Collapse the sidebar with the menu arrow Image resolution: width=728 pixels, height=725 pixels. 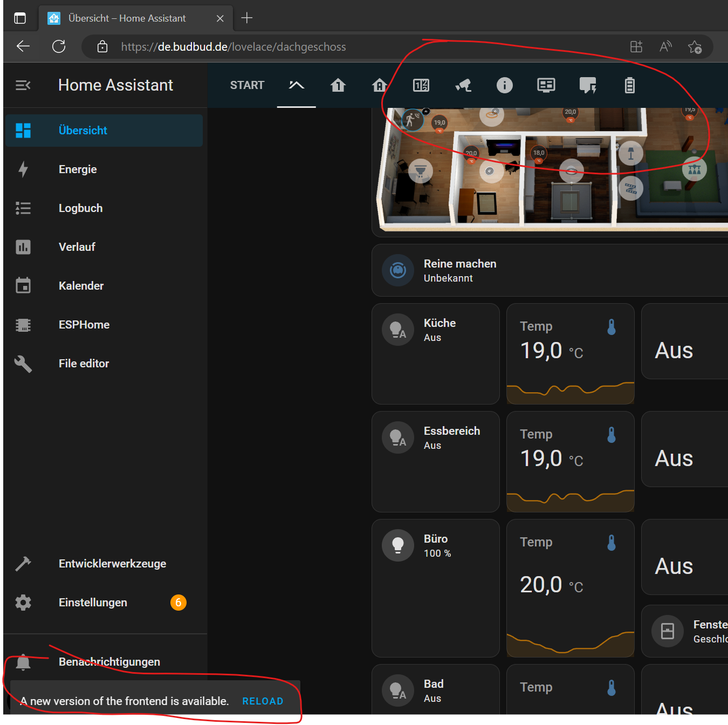coord(23,85)
